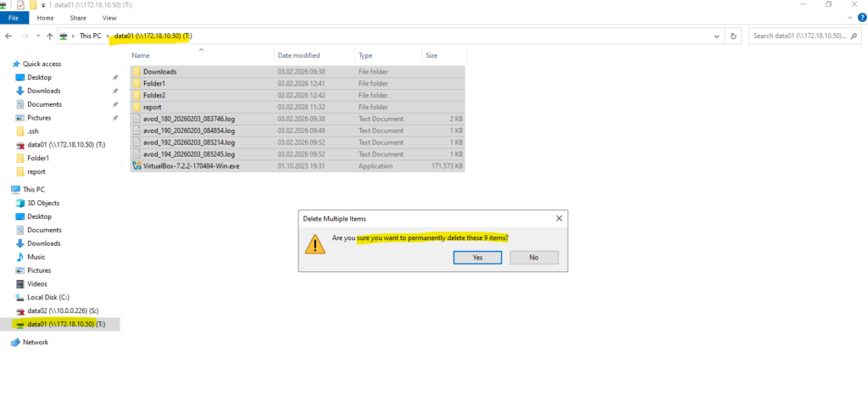The height and width of the screenshot is (413, 868).
Task: Open Folder1 in the Quick access sidebar
Action: click(x=38, y=158)
